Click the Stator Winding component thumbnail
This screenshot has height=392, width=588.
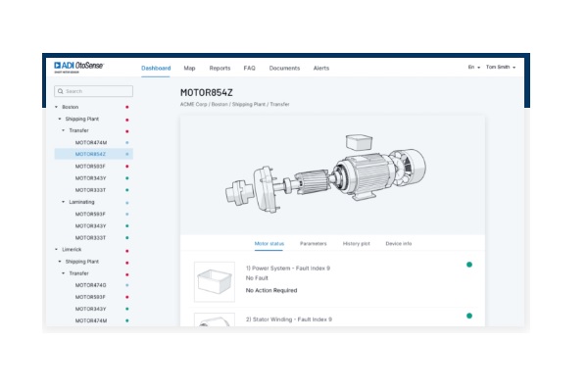[x=214, y=321]
